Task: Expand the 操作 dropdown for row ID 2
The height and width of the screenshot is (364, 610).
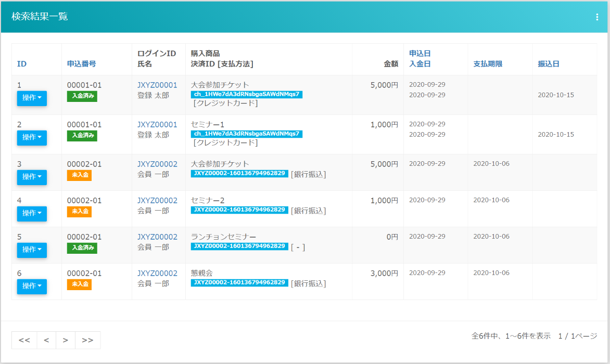Action: coord(32,138)
